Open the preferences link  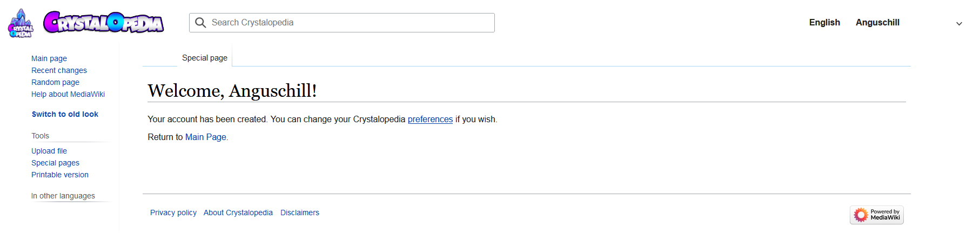pyautogui.click(x=430, y=119)
